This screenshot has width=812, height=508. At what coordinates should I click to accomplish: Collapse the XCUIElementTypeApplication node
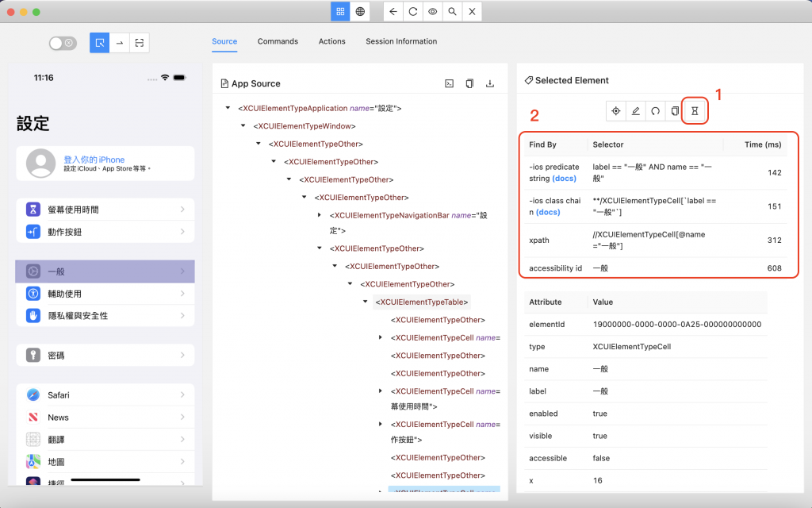(228, 108)
